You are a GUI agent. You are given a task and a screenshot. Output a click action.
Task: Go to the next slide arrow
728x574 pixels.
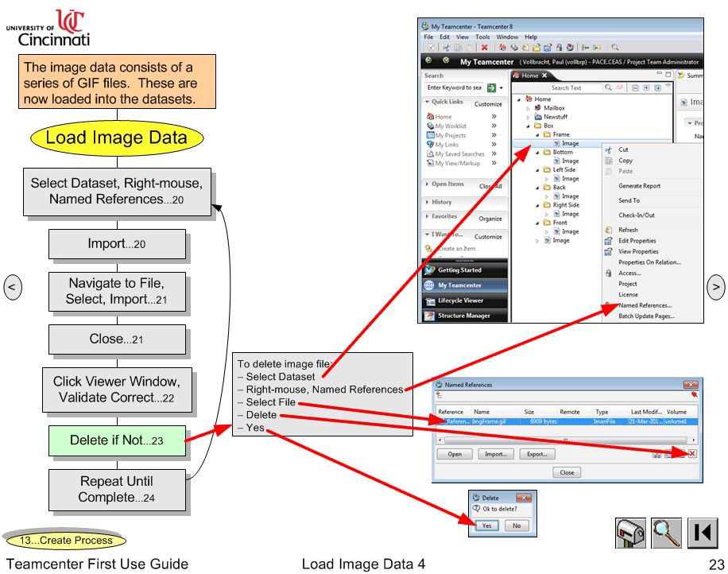coord(715,287)
